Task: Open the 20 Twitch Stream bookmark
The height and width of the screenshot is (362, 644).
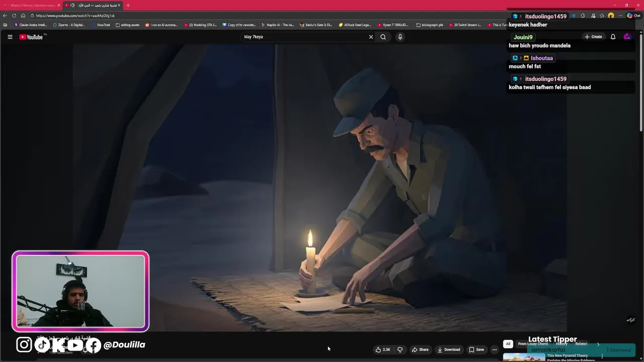Action: tap(465, 25)
